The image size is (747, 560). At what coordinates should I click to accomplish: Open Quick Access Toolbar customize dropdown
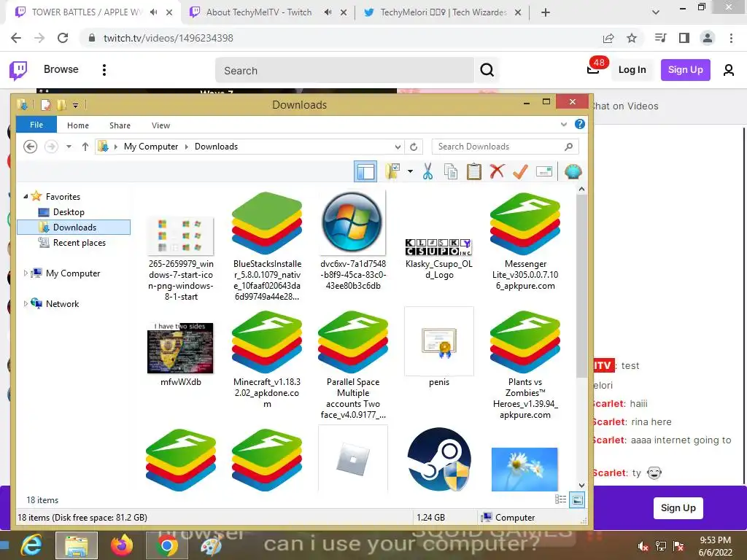(x=76, y=105)
